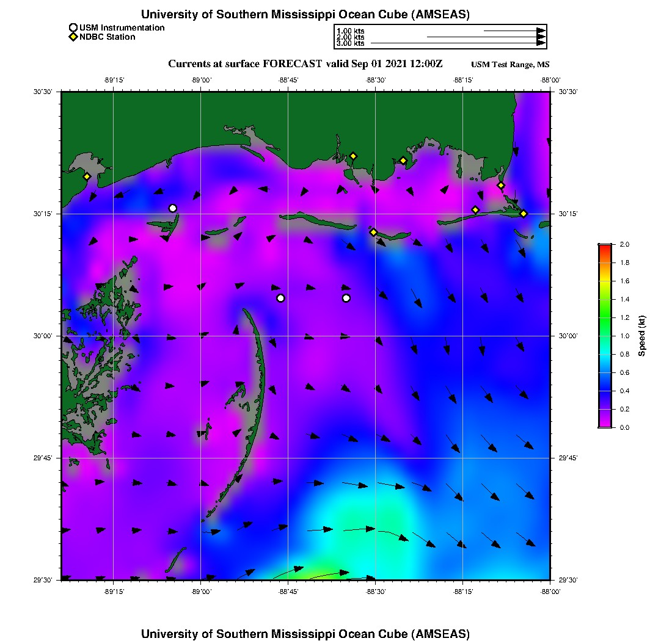Screen dimensions: 672x641
Task: Click the 3.00 kts label in the arrow legend
Action: point(350,43)
